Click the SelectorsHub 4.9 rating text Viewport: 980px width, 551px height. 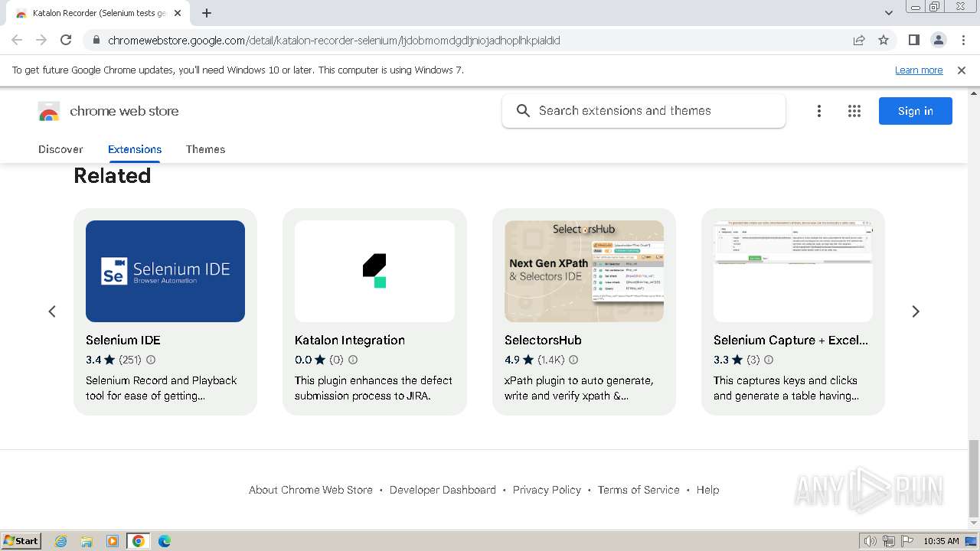[x=512, y=360]
